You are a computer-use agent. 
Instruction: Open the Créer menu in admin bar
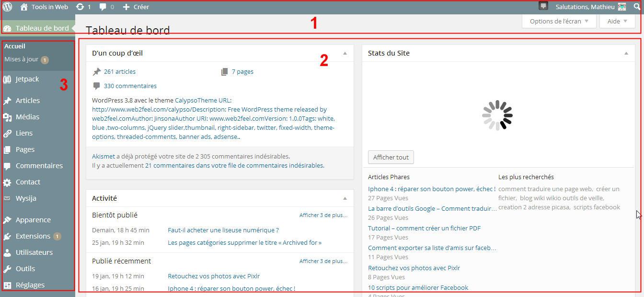point(136,7)
